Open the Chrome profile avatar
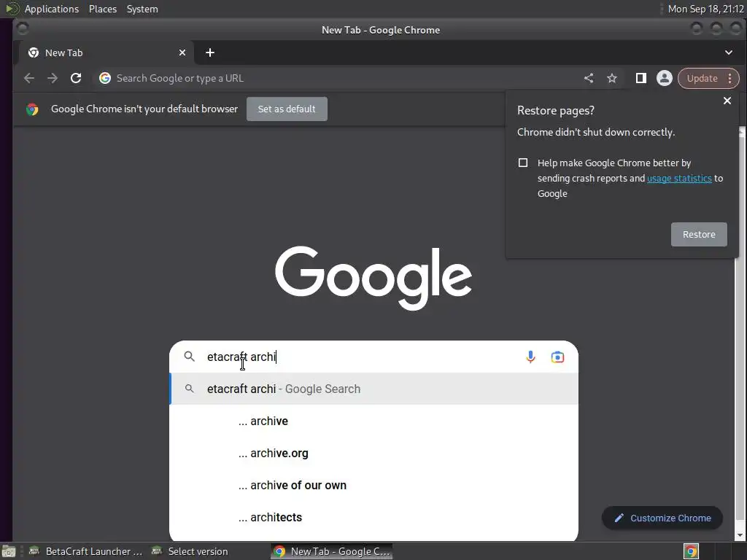 click(x=664, y=78)
